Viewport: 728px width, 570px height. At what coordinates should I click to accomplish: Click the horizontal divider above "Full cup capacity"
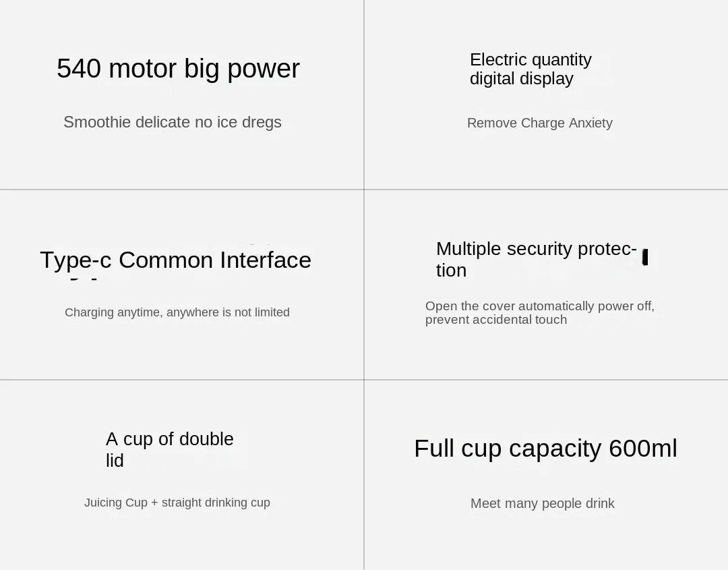point(546,380)
